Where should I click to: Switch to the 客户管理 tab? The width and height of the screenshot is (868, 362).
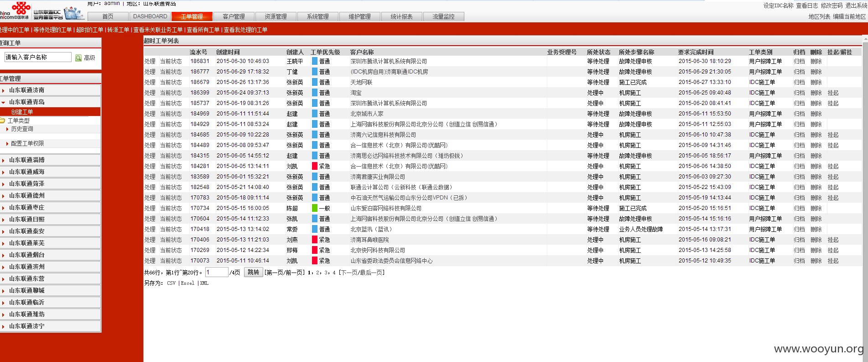tap(234, 16)
